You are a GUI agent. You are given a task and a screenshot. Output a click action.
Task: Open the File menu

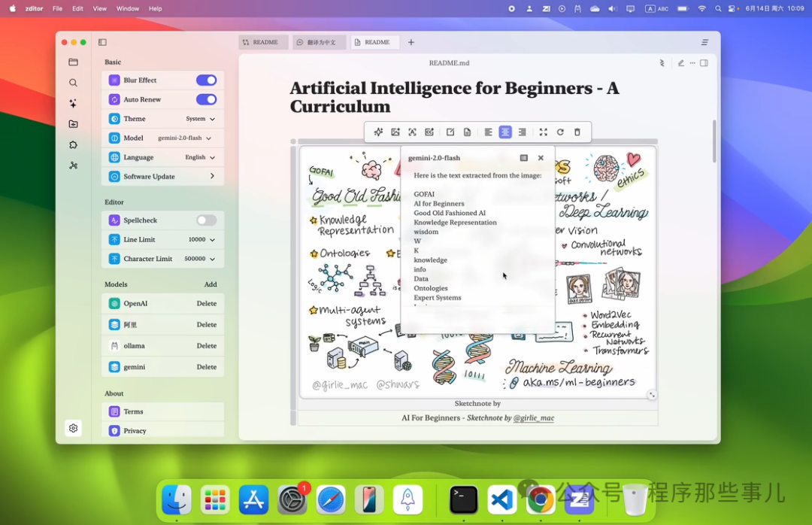click(x=57, y=8)
